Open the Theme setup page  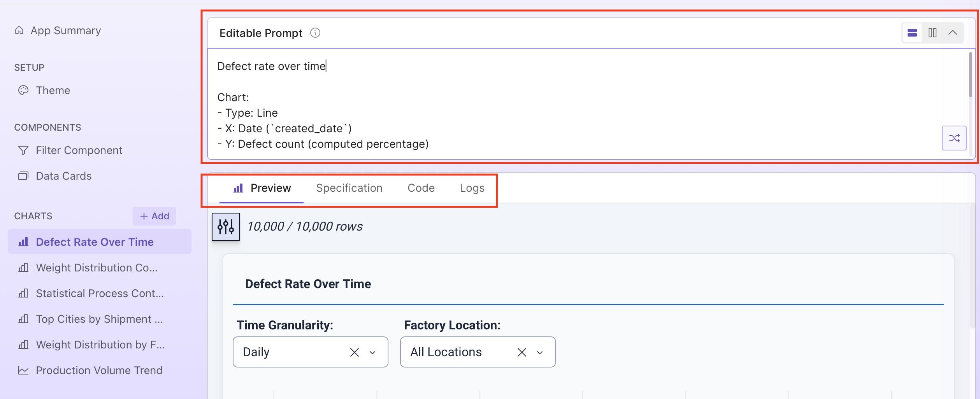click(53, 90)
